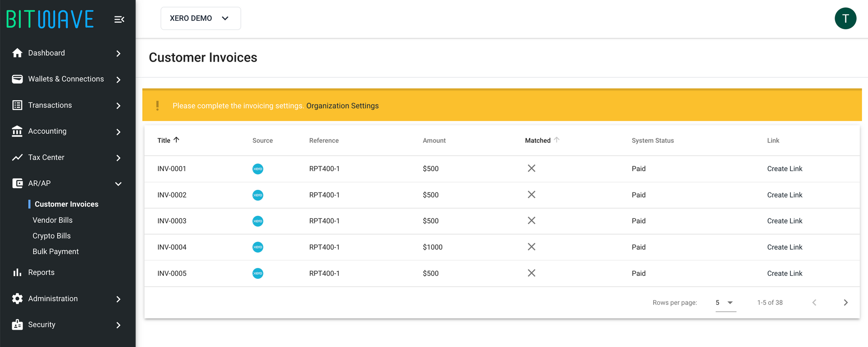Click the Xero source icon for INV-0004

[258, 247]
